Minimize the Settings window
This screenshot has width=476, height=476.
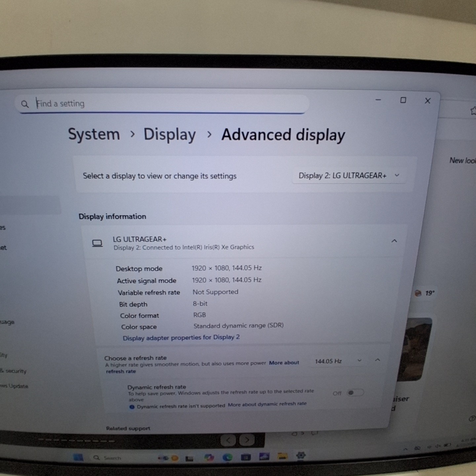(378, 99)
